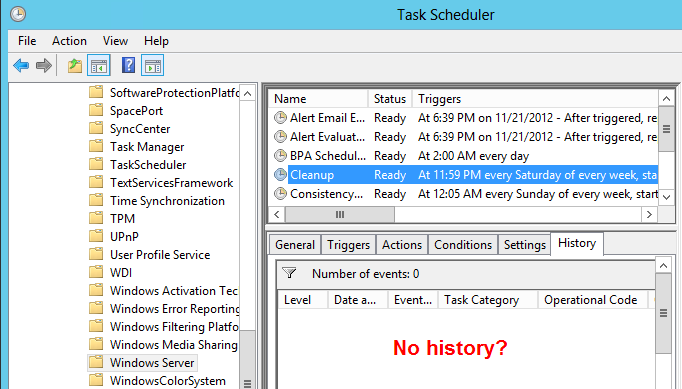Open the Help menu

[x=156, y=41]
